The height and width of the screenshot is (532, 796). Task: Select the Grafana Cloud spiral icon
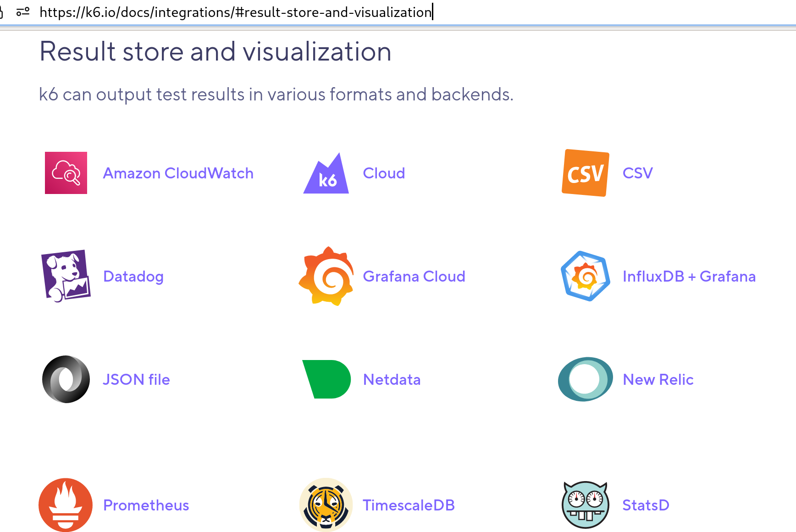[x=326, y=276]
